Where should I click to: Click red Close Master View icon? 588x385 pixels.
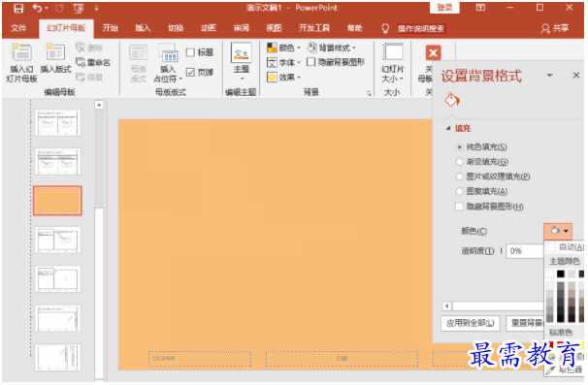coord(433,53)
